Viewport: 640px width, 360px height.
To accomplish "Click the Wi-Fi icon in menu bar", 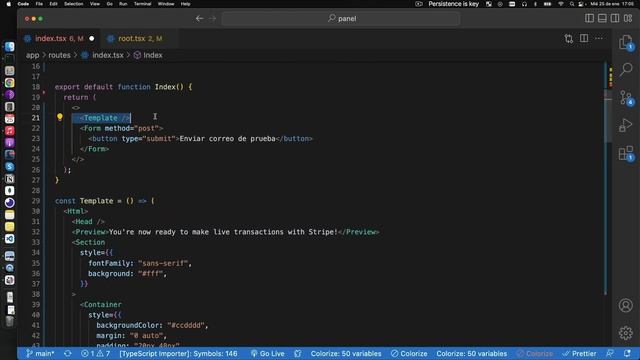I will pyautogui.click(x=560, y=4).
